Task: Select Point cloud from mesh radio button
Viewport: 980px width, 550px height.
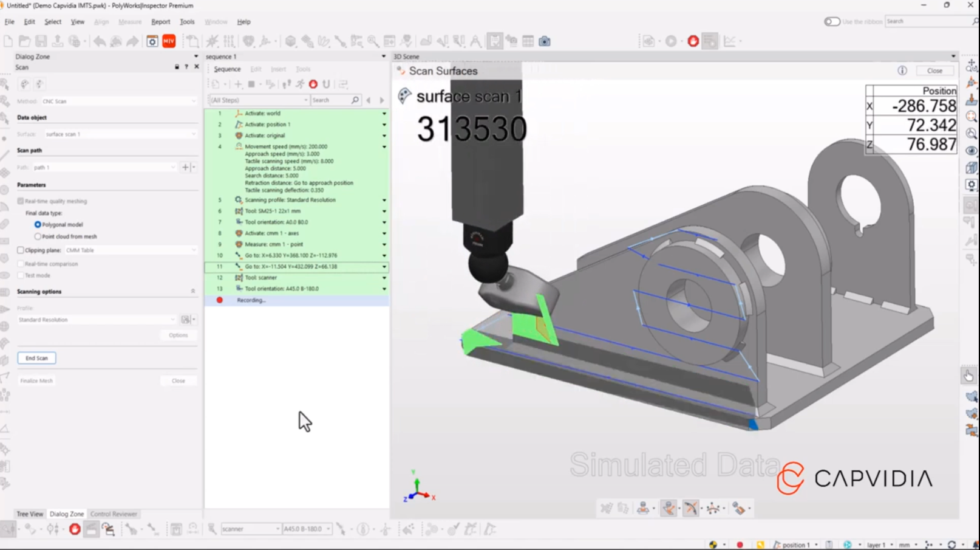Action: pos(38,236)
